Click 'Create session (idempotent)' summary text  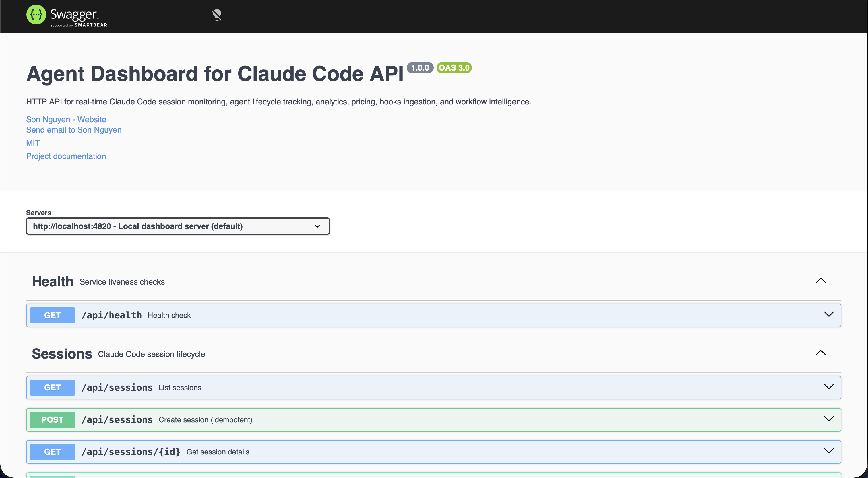[x=206, y=420]
